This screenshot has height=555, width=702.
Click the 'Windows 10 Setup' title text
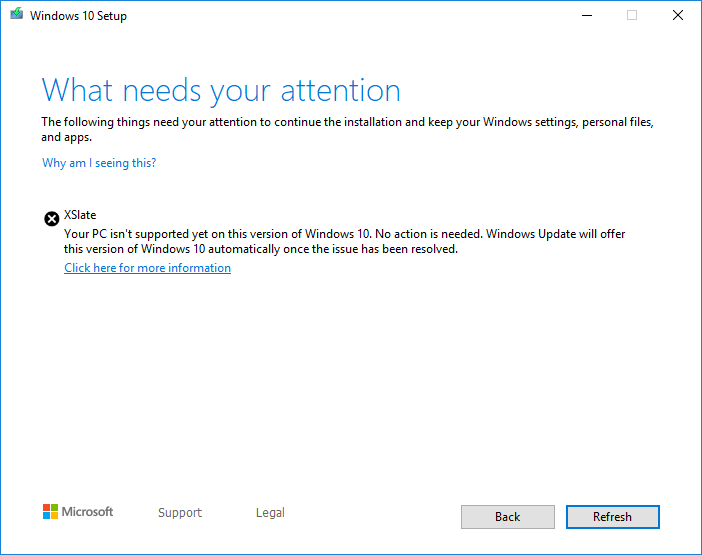pyautogui.click(x=78, y=16)
